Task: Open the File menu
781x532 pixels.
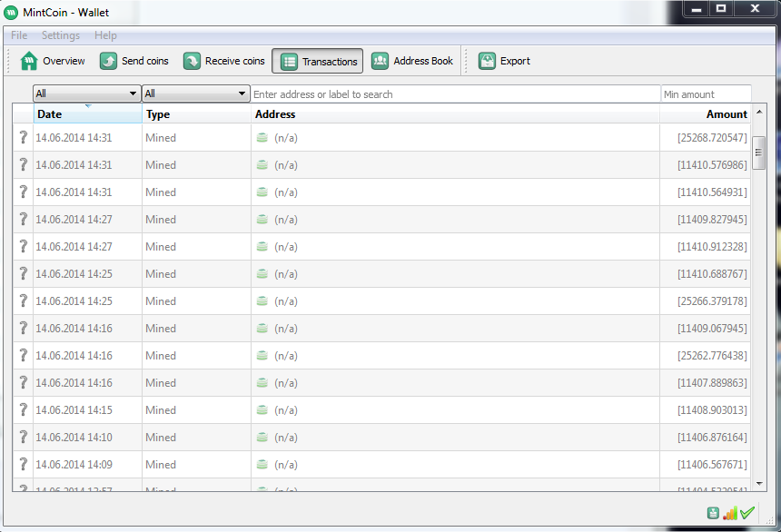Action: pyautogui.click(x=19, y=35)
